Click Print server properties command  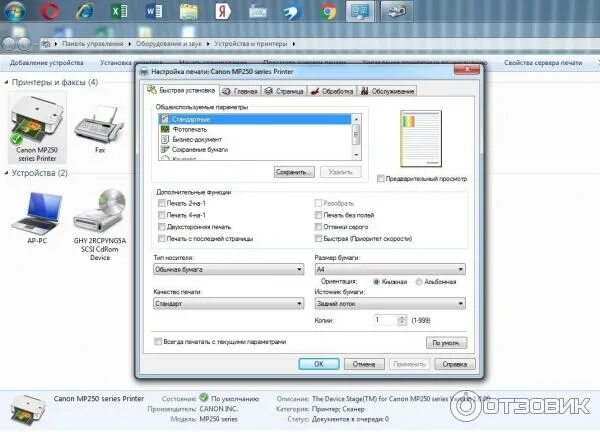point(543,62)
